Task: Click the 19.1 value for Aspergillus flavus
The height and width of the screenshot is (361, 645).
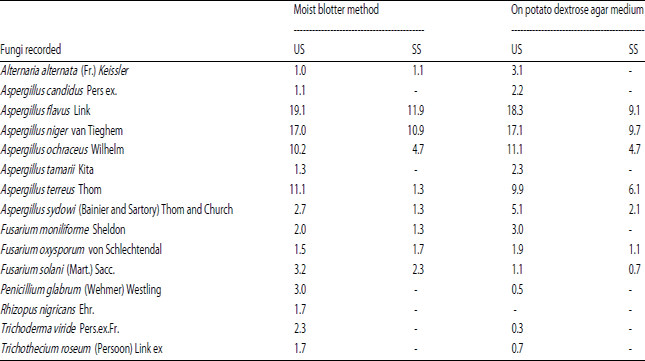Action: (x=298, y=111)
